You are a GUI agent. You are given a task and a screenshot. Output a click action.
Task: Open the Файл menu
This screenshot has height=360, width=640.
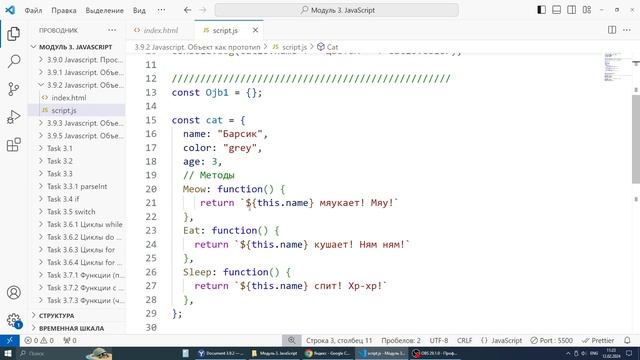pyautogui.click(x=33, y=11)
